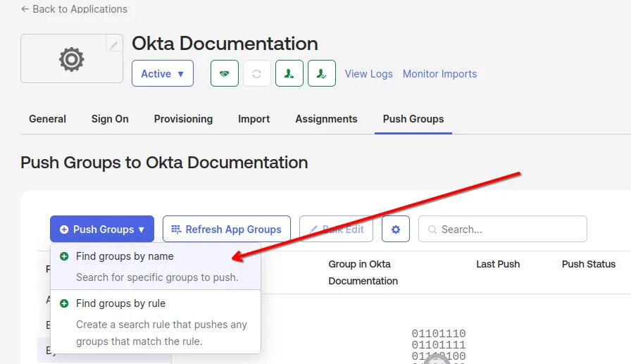
Task: Choose Find groups by rule option
Action: click(x=156, y=322)
